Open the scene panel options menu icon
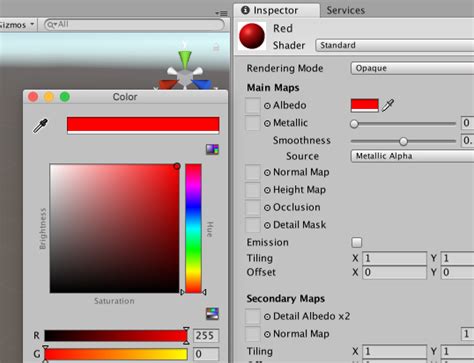 click(x=221, y=13)
